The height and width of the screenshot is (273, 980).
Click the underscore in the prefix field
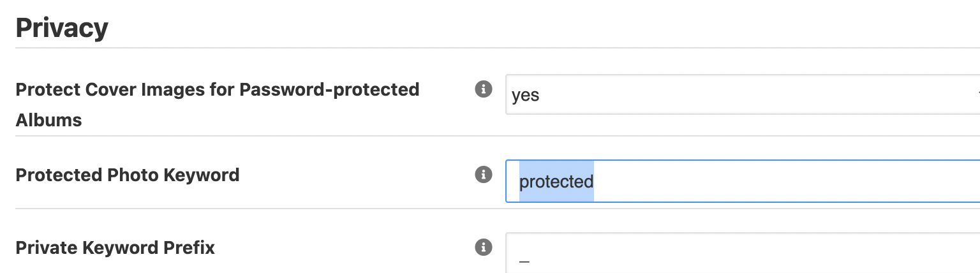point(524,262)
